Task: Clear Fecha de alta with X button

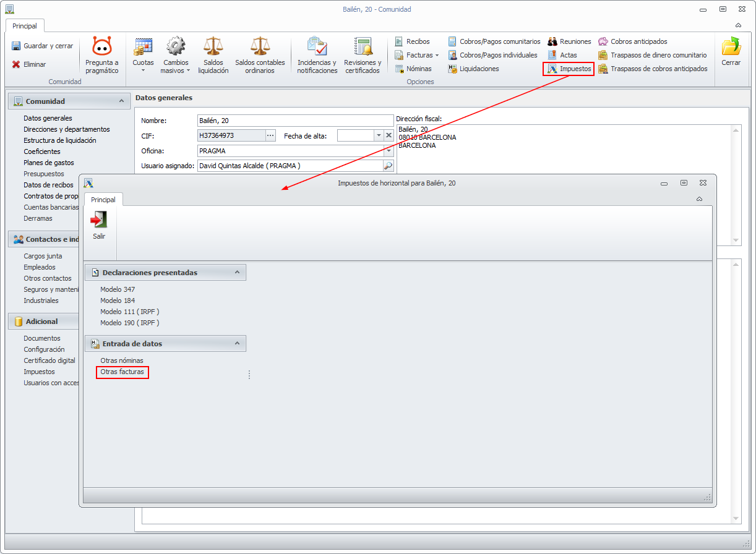Action: 389,135
